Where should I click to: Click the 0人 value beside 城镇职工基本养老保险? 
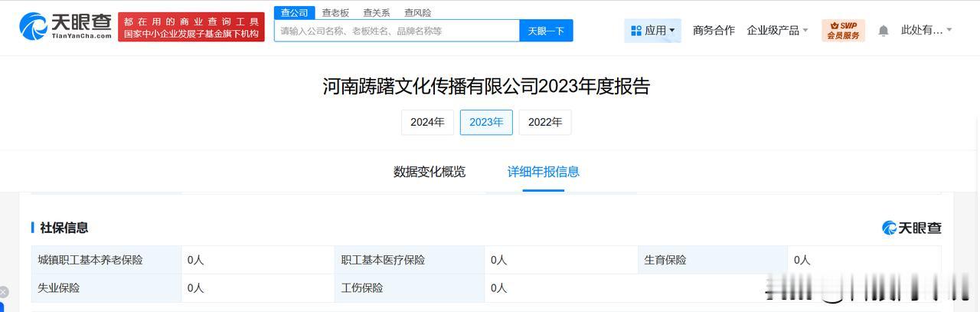pyautogui.click(x=195, y=260)
